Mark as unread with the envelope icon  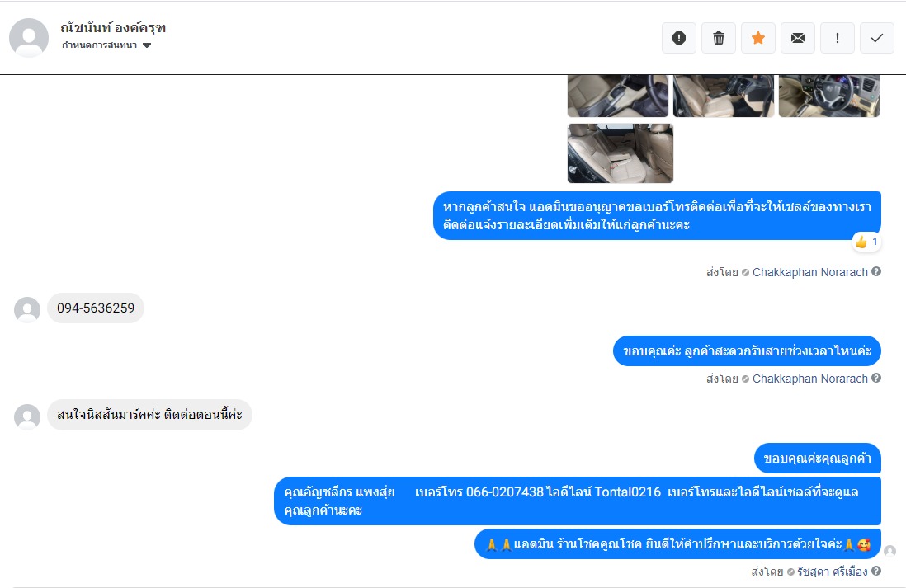[797, 38]
